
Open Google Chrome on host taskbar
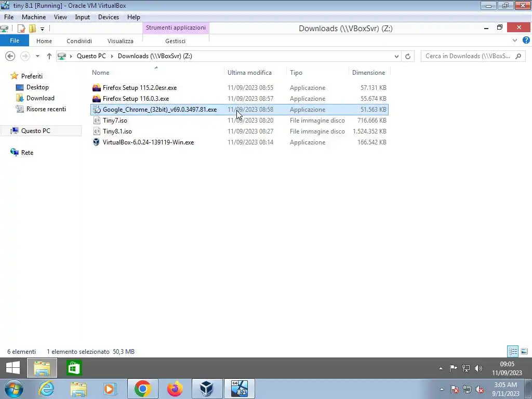pyautogui.click(x=142, y=389)
